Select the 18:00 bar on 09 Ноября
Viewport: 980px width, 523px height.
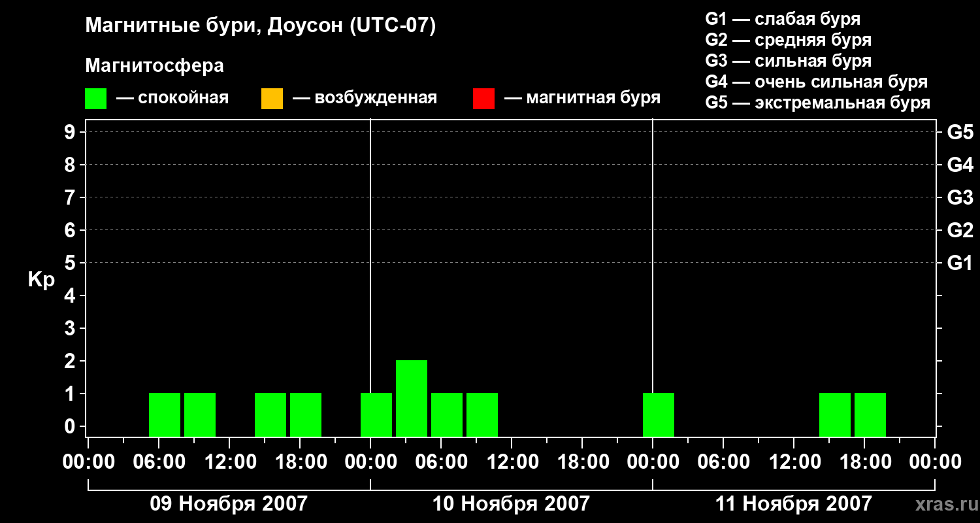[x=306, y=414]
